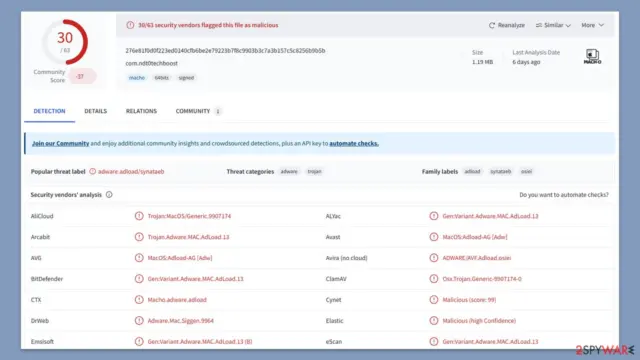
Task: Click the alert icon next to adware.adload/synataeb
Action: [x=93, y=171]
